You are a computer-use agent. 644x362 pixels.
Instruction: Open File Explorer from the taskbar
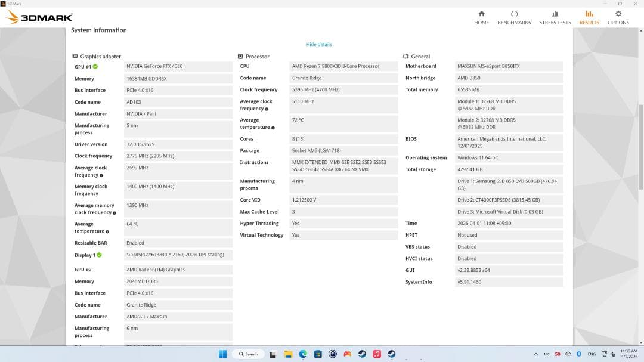288,354
